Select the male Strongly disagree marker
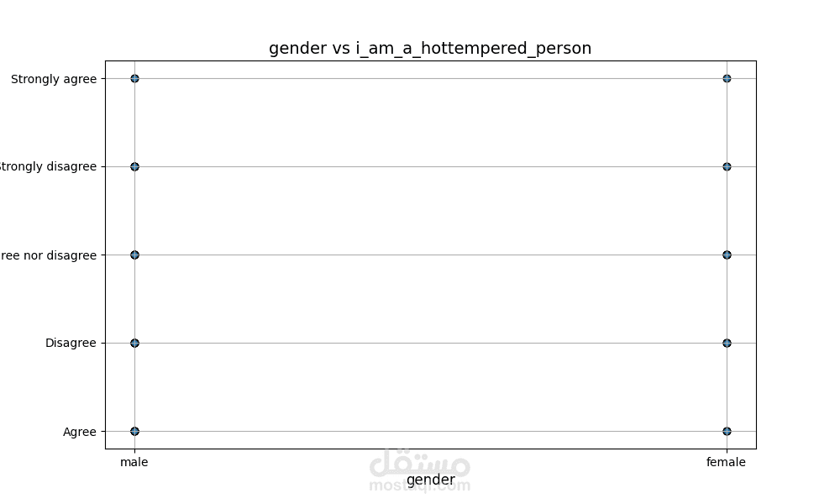This screenshot has height=504, width=840. tap(134, 166)
